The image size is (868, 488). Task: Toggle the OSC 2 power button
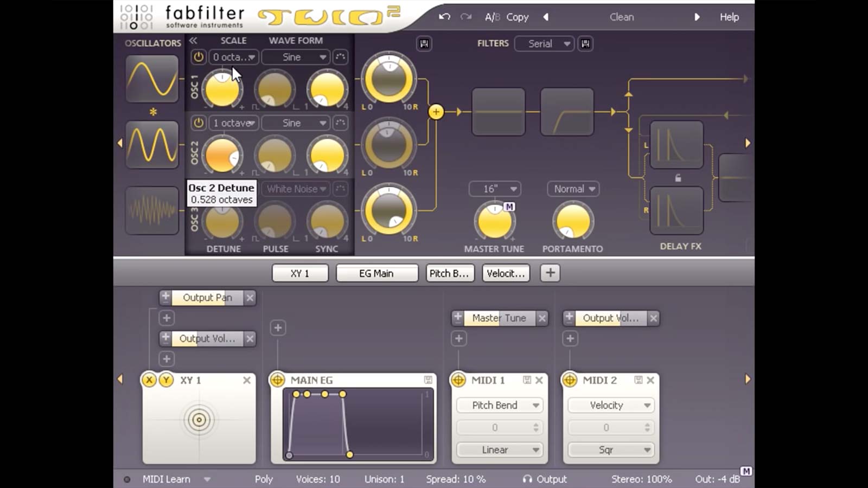(197, 123)
